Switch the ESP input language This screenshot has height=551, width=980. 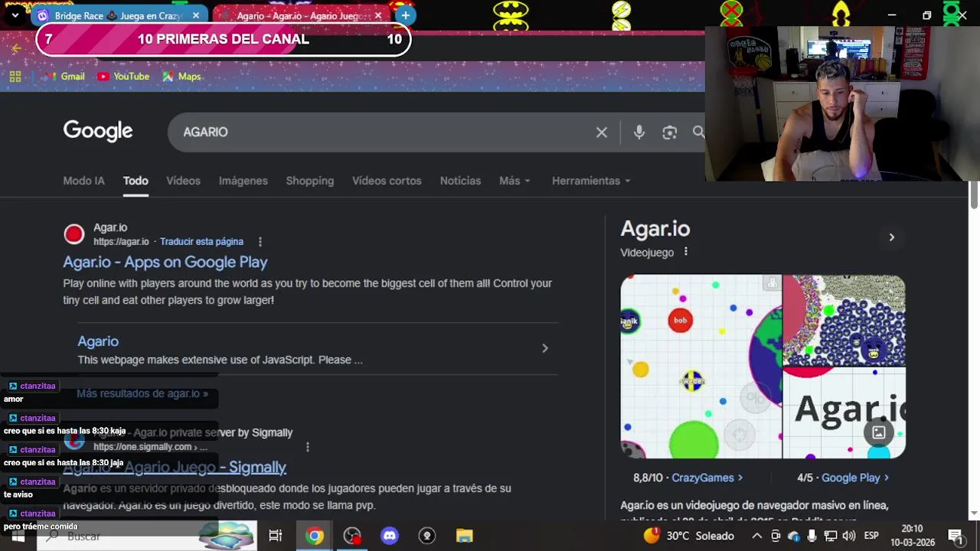871,536
